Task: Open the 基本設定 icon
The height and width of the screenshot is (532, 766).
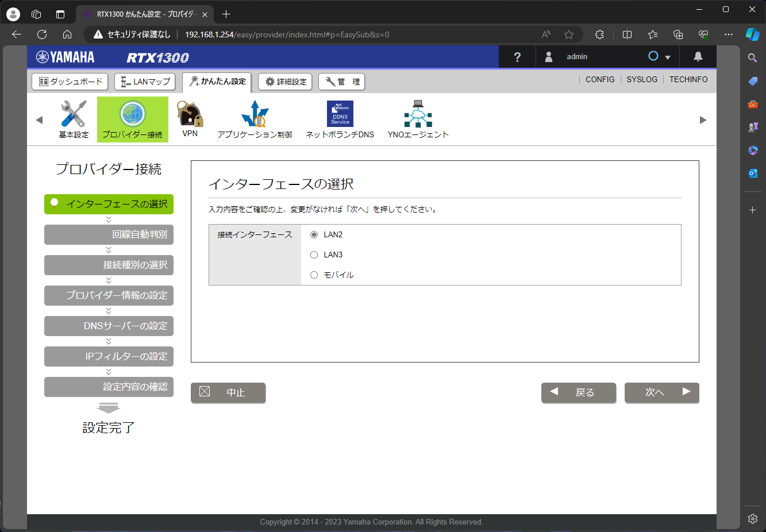Action: coord(74,119)
